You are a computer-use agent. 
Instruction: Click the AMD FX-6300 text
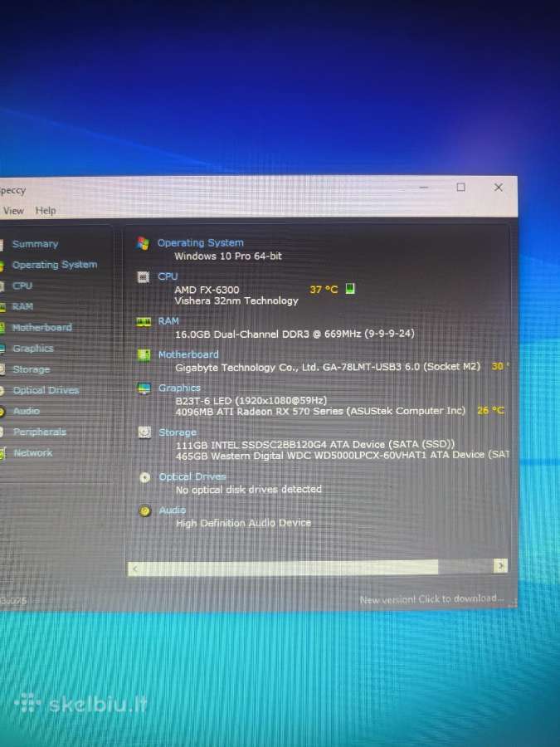(x=207, y=290)
